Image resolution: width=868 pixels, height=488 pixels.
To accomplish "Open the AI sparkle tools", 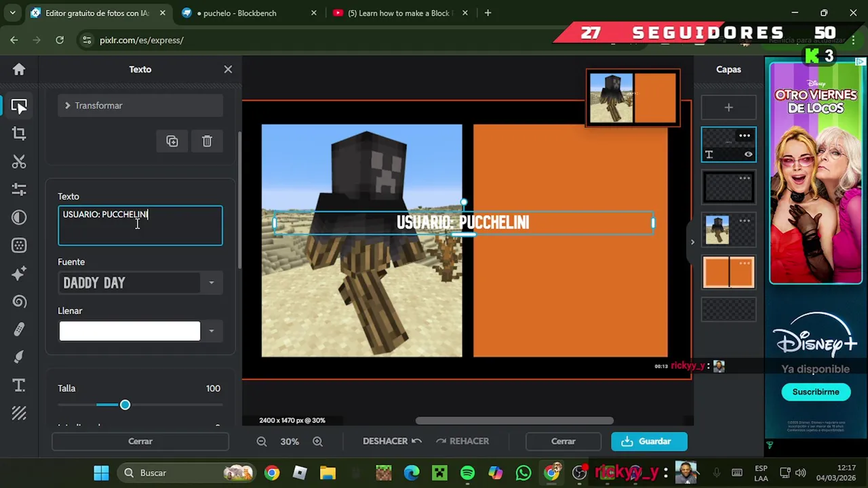I will pyautogui.click(x=19, y=273).
